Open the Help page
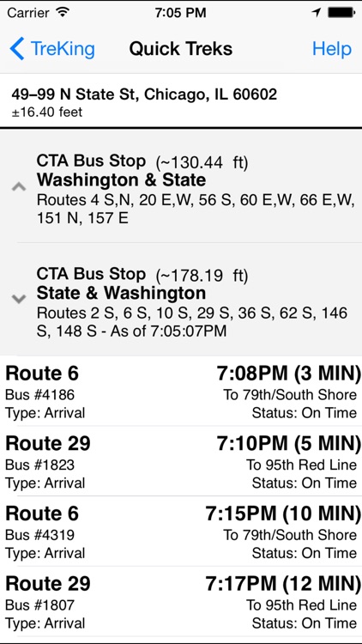Screen dimensions: 362x644 click(332, 49)
